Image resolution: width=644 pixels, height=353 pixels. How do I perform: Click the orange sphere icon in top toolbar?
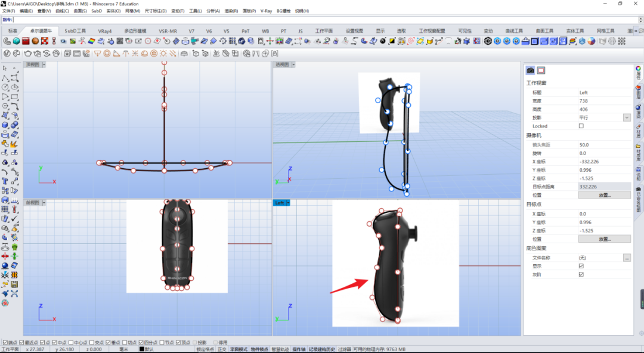click(35, 41)
